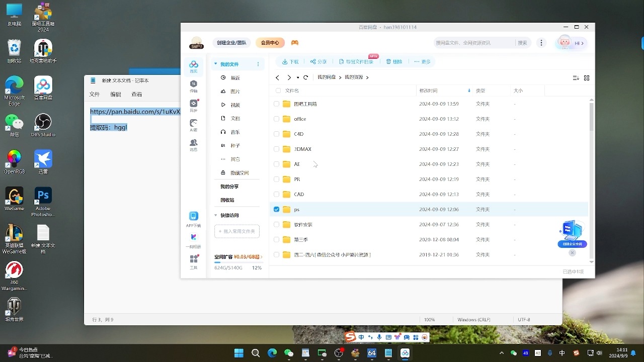Go back with the left arrow navigation icon
The height and width of the screenshot is (362, 644).
[x=277, y=77]
